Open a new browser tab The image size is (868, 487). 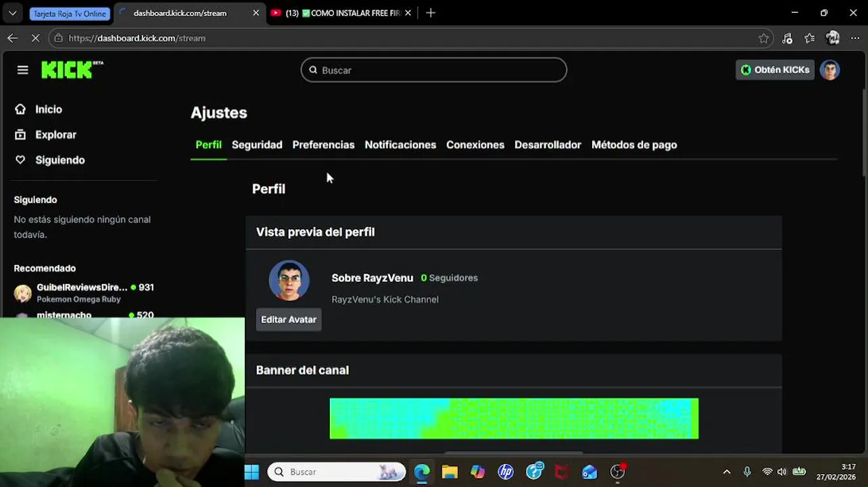pos(431,13)
